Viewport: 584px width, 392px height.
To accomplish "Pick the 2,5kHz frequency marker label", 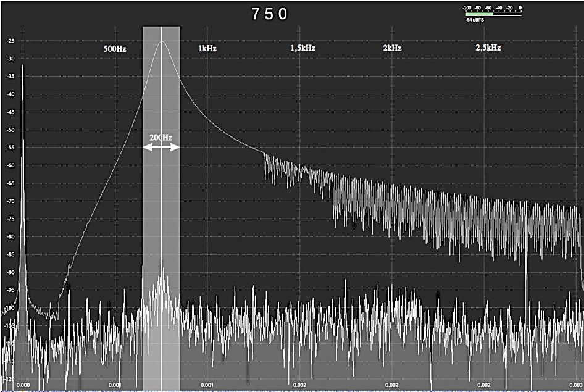I will pos(488,48).
